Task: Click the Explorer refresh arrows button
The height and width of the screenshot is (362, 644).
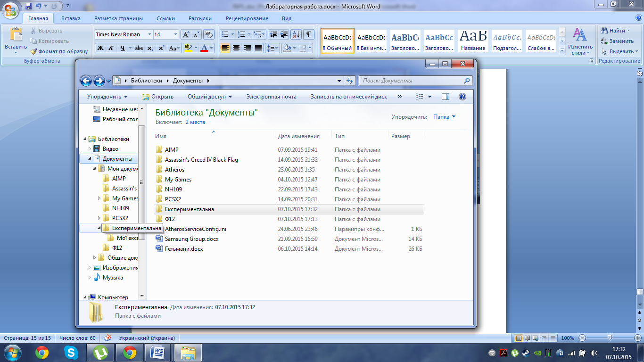Action: 350,81
